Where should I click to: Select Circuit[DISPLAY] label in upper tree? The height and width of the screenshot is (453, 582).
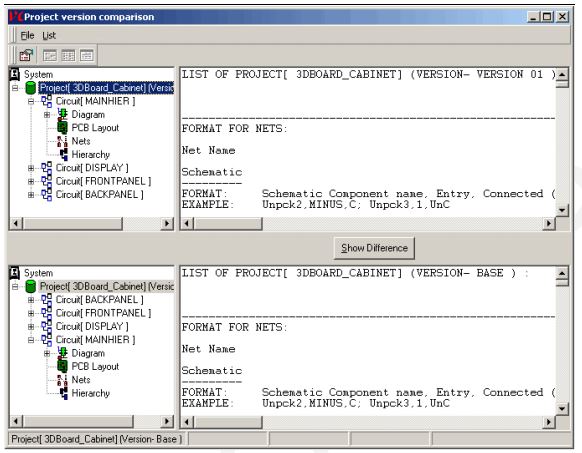[92, 168]
